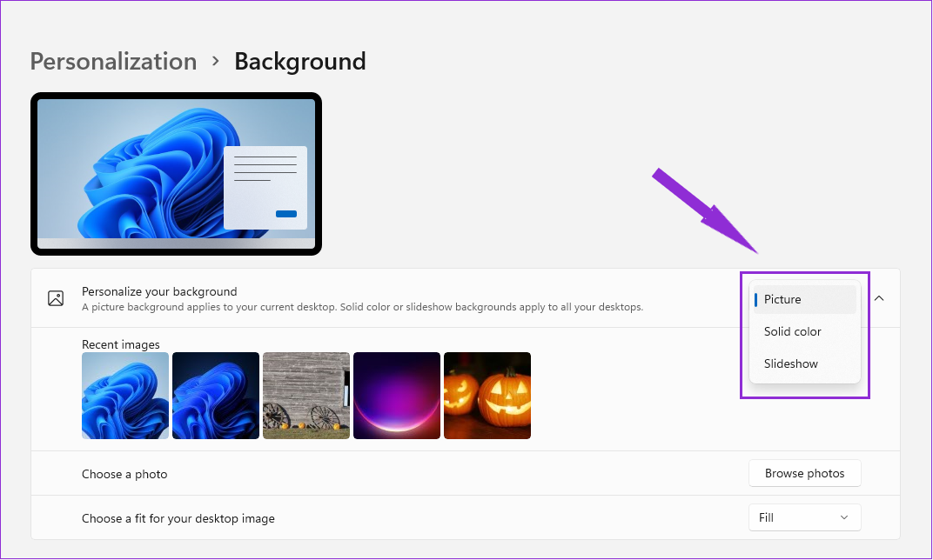The height and width of the screenshot is (560, 933).
Task: Click the Browse photos button
Action: coord(804,473)
